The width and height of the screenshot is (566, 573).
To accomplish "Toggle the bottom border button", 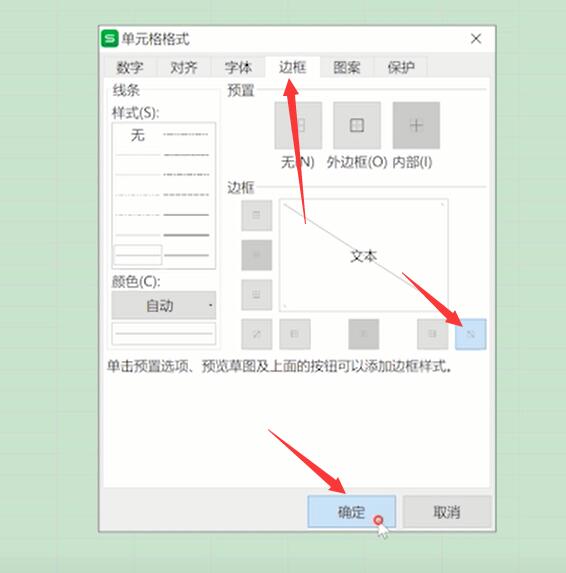I will tap(257, 295).
